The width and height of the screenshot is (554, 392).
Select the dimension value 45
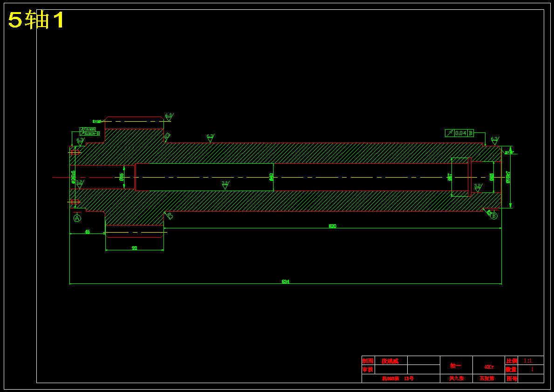click(88, 232)
